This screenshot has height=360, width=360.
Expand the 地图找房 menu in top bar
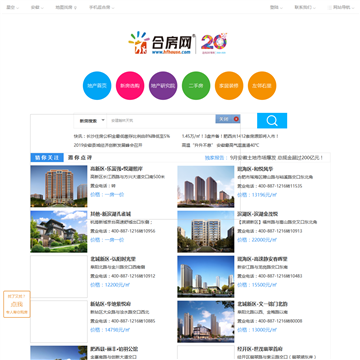[66, 7]
